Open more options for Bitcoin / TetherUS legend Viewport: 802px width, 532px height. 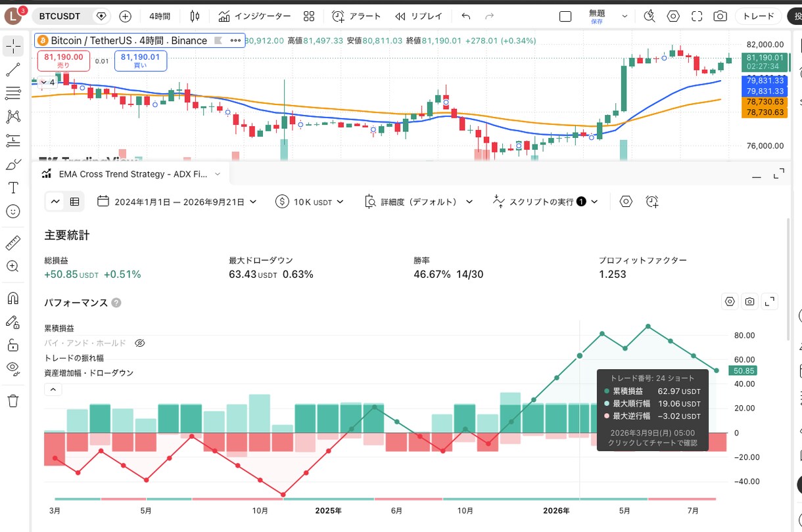pos(235,40)
